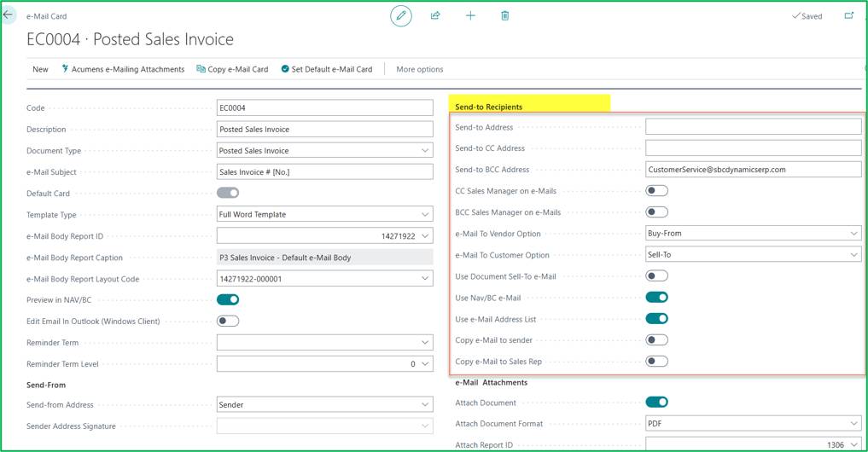Disable Use Nav/BC e-Mail switch
The height and width of the screenshot is (452, 868).
pos(656,297)
